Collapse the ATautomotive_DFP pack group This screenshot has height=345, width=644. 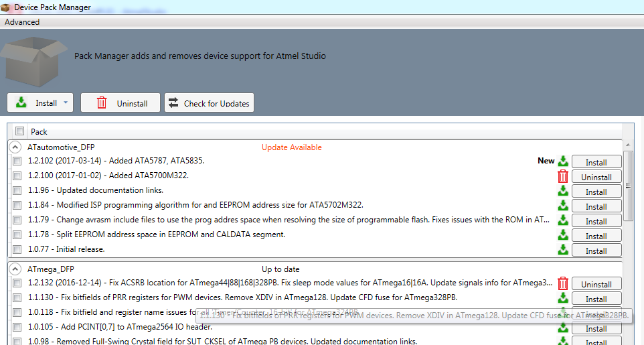pyautogui.click(x=15, y=147)
